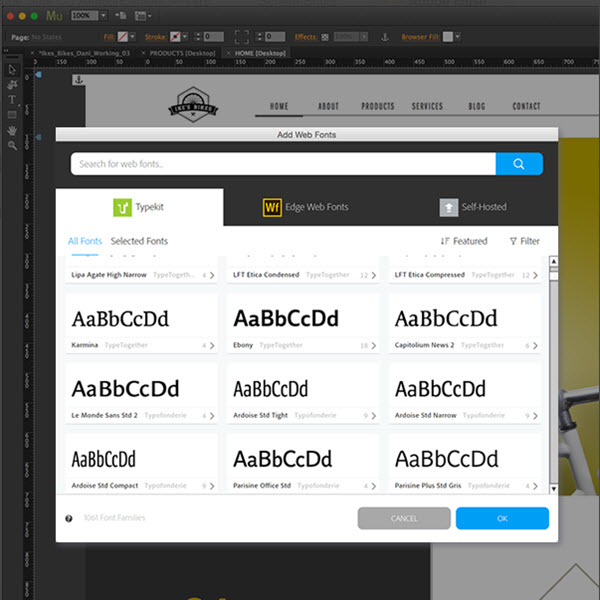
Task: Select the Karmina font sample card
Action: 141,323
